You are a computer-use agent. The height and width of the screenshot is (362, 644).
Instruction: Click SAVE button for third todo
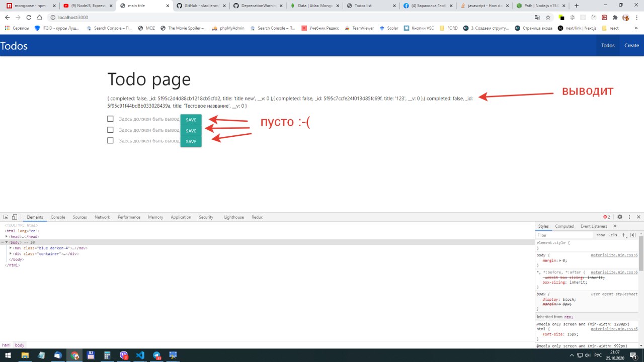(x=191, y=142)
